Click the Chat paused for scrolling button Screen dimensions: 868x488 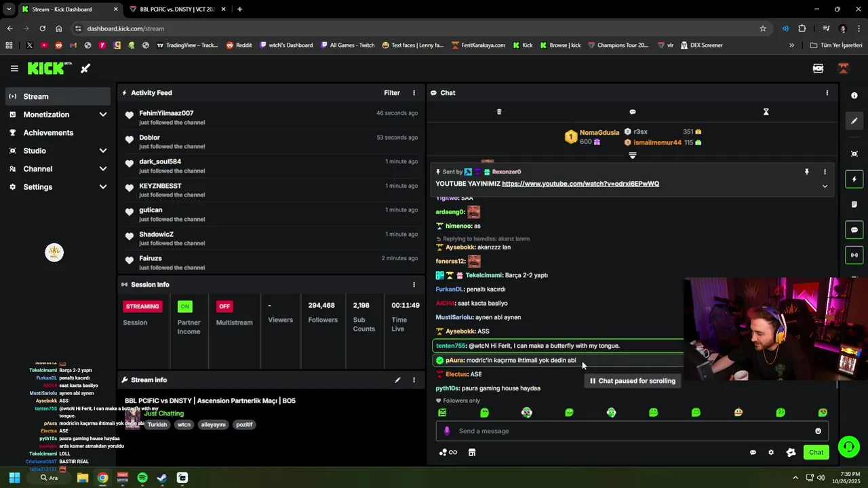point(633,381)
